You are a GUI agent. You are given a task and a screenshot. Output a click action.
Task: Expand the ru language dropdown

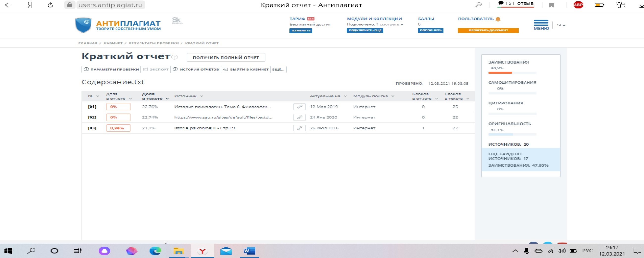tap(561, 25)
